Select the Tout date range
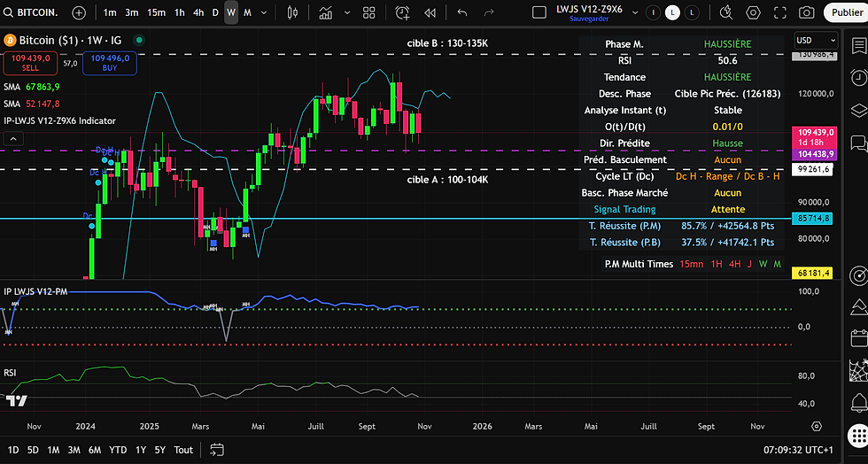The image size is (868, 464). coord(183,450)
